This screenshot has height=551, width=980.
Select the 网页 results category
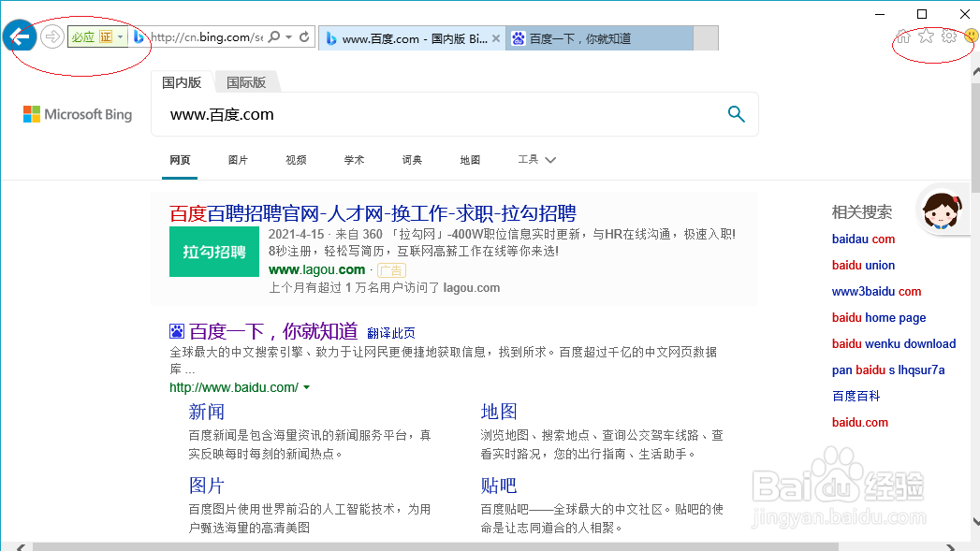[x=180, y=161]
